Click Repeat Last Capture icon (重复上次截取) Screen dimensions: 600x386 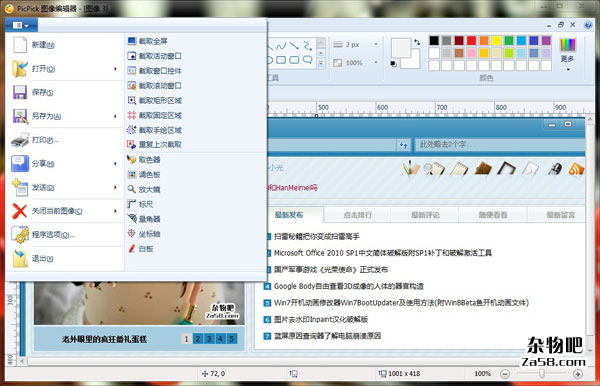pos(131,145)
